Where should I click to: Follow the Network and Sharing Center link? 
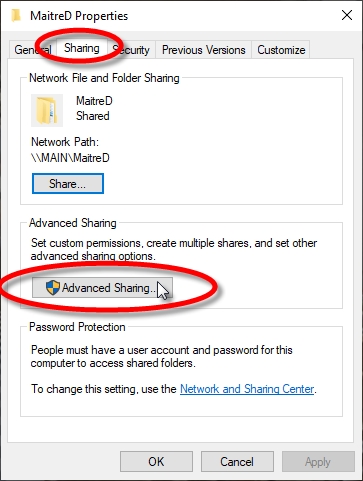[247, 389]
